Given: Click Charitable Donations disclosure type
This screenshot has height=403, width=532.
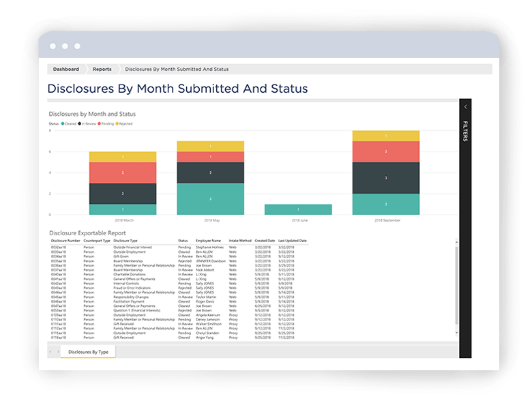Looking at the screenshot, I should (130, 274).
